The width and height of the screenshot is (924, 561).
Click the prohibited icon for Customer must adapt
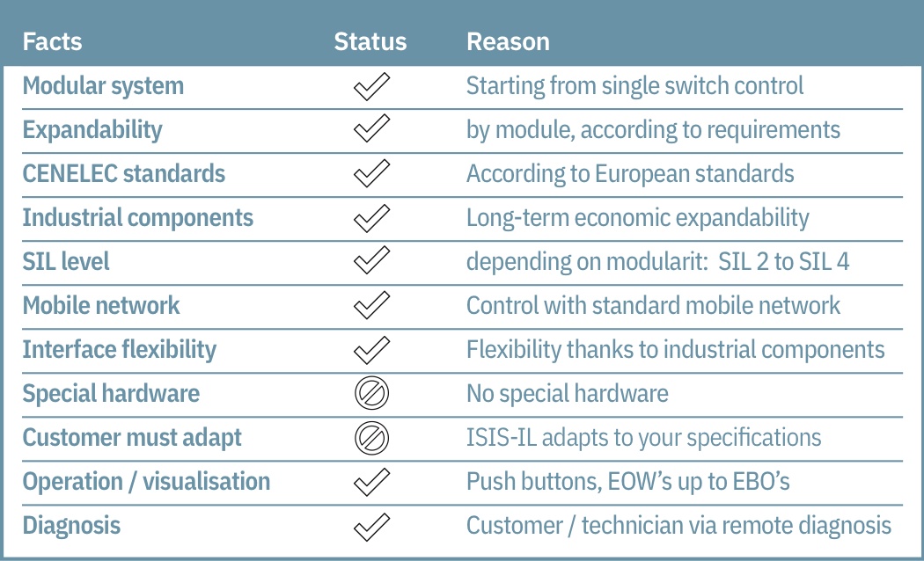coord(372,438)
